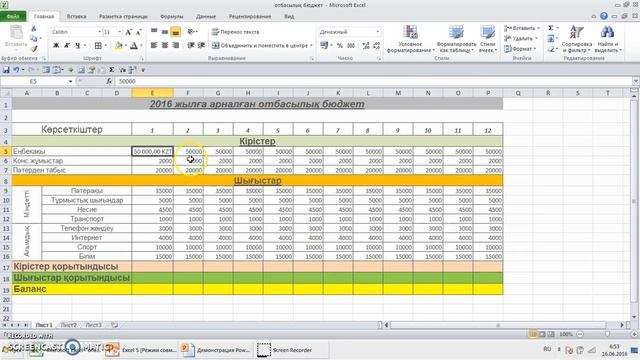Screen dimensions: 640x360
Task: Click Вставить in Cells group
Action: click(x=522, y=28)
